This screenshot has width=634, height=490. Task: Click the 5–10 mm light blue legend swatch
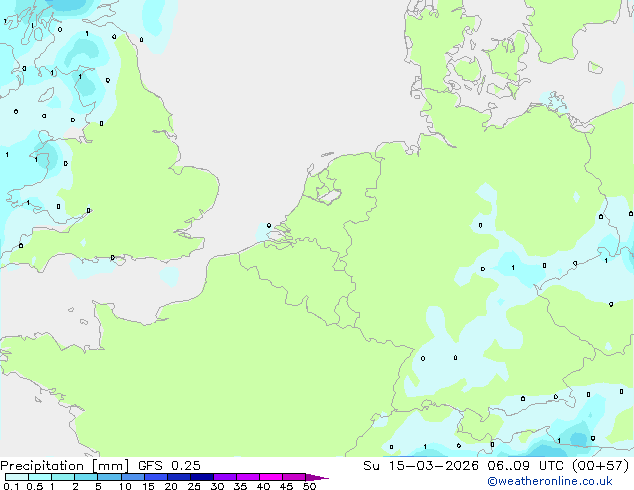point(109,477)
